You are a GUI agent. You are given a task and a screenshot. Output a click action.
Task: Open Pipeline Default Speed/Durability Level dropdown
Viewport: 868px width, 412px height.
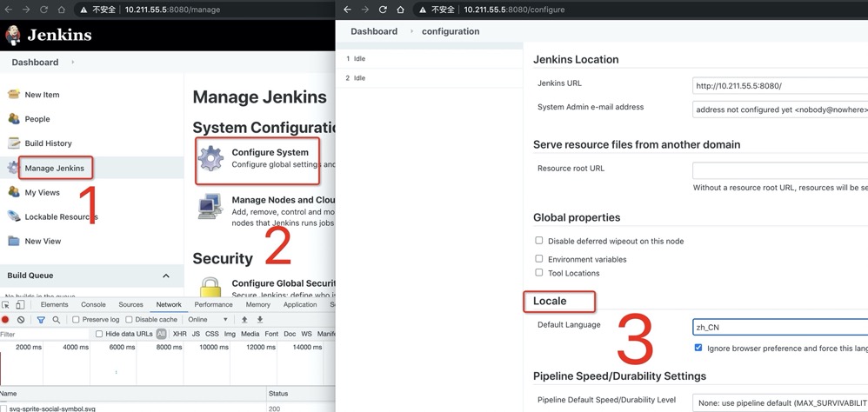point(780,402)
